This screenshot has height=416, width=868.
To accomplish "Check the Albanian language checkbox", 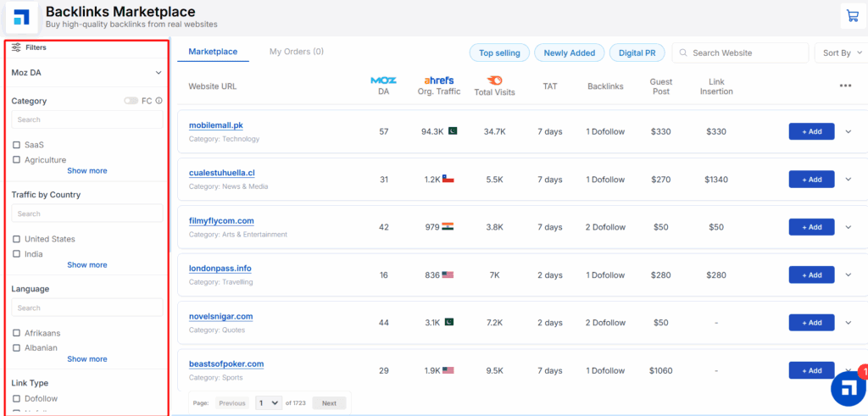I will [17, 348].
